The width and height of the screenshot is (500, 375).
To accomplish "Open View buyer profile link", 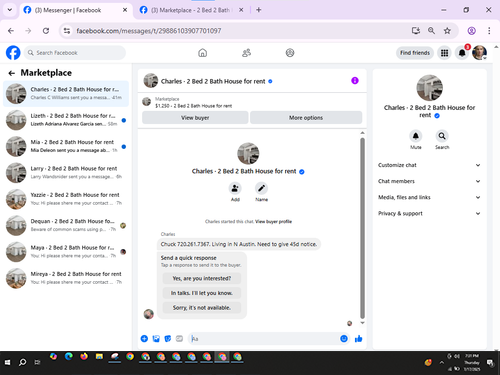I will [x=273, y=221].
